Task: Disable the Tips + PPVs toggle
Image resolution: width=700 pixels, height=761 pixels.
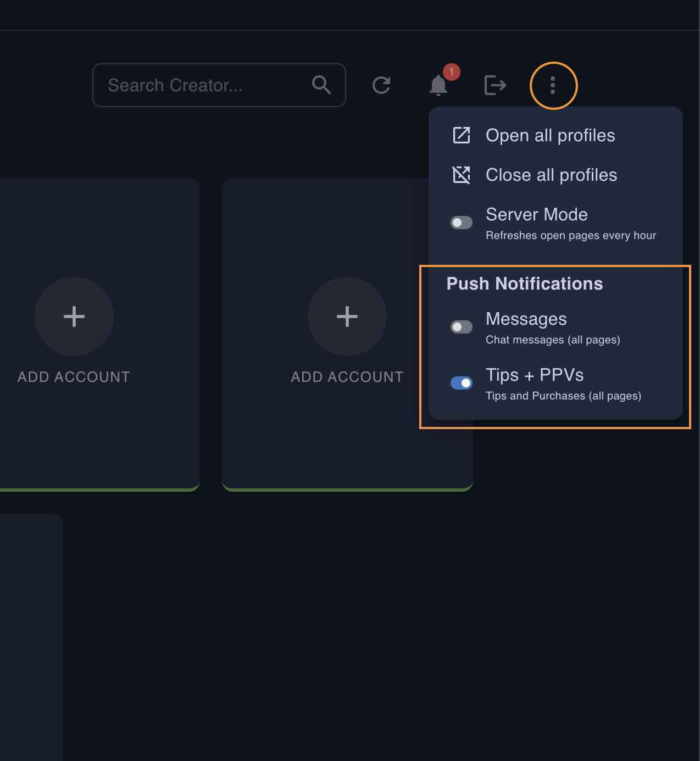Action: click(x=461, y=383)
